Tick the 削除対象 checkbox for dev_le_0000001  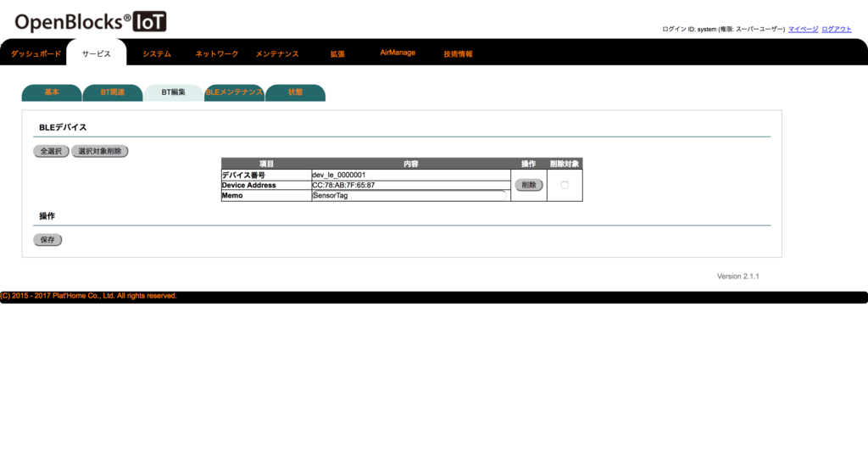(x=565, y=185)
